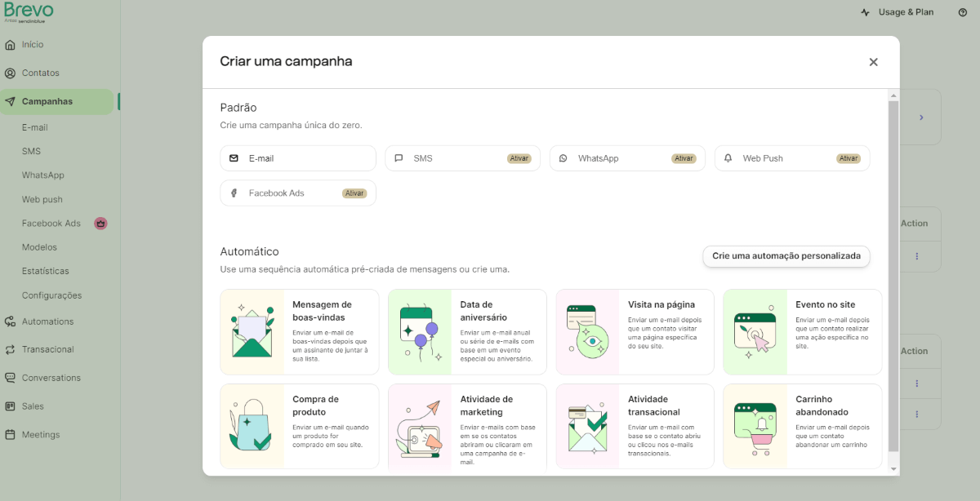Click the Data de aniversário balloon illustration
The width and height of the screenshot is (980, 501).
(420, 331)
